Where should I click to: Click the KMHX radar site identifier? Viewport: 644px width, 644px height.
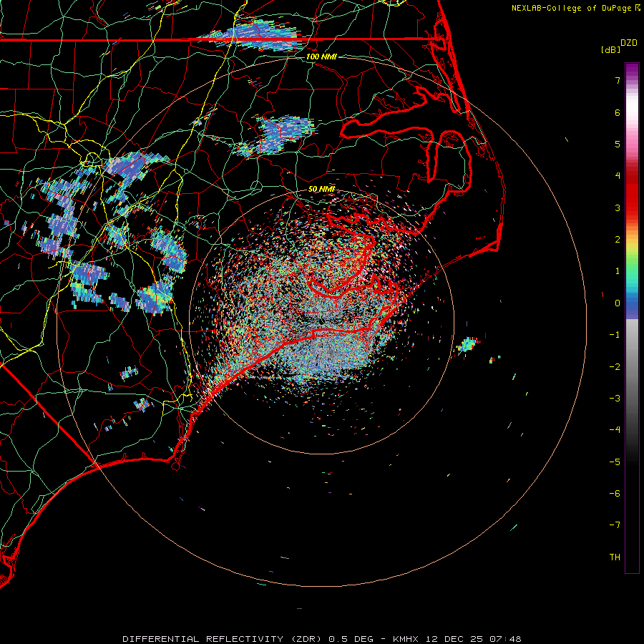click(406, 639)
